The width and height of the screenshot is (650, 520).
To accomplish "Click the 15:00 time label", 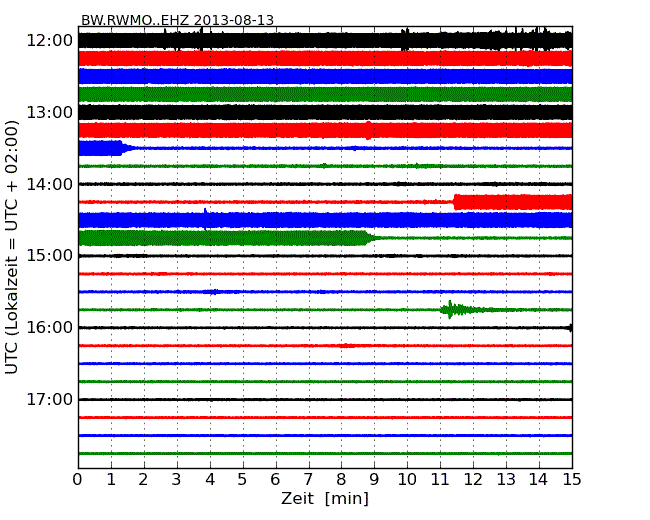I will pos(50,256).
